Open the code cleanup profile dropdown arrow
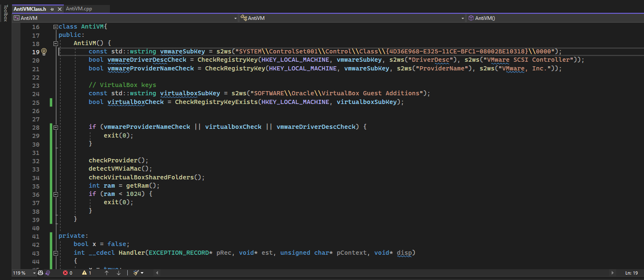The height and width of the screenshot is (280, 644). (142, 273)
